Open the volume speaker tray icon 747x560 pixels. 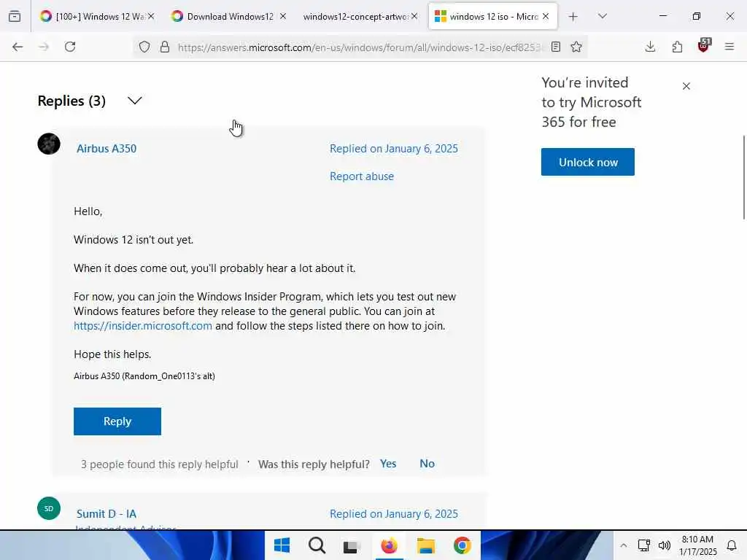coord(664,545)
